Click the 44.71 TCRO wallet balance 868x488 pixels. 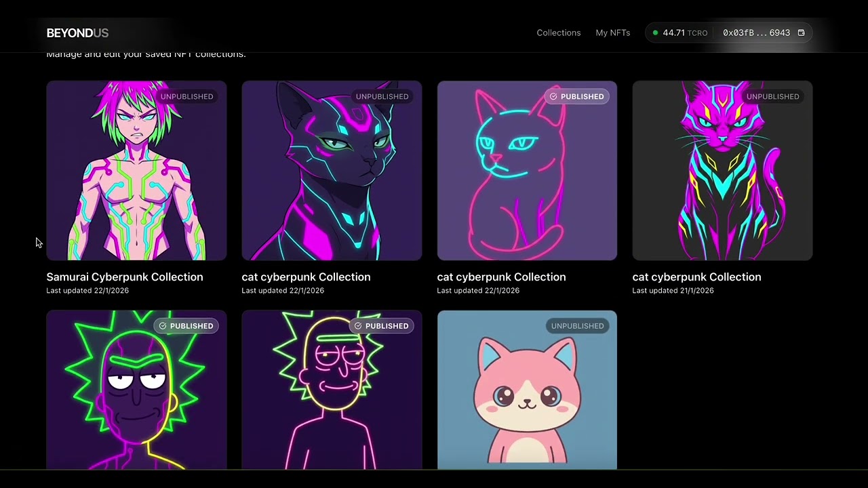coord(685,33)
